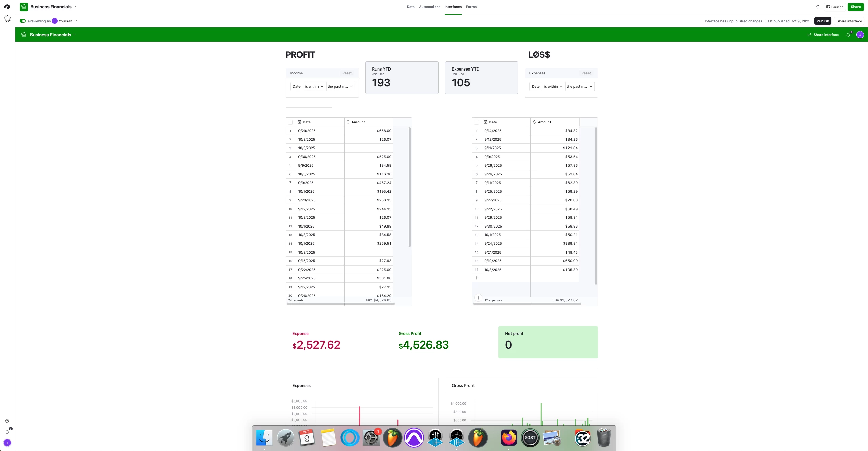868x451 pixels.
Task: Switch to the Forms tab
Action: click(x=471, y=7)
